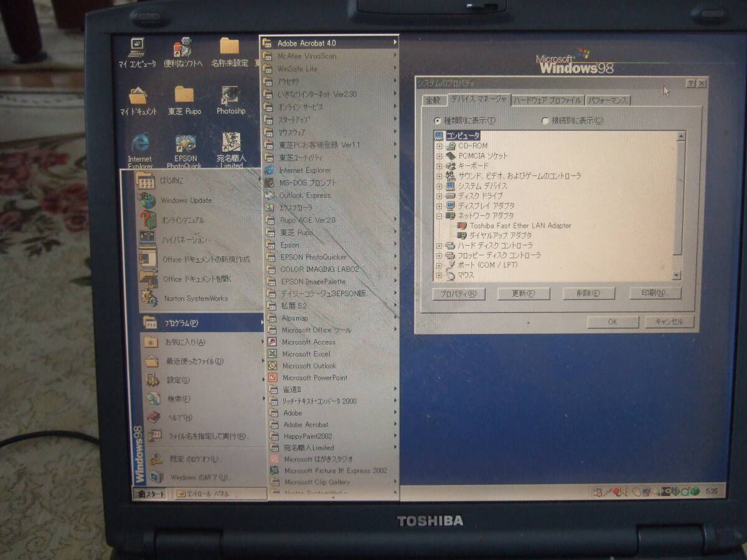Switch to the パフォーマンス tab

click(608, 100)
